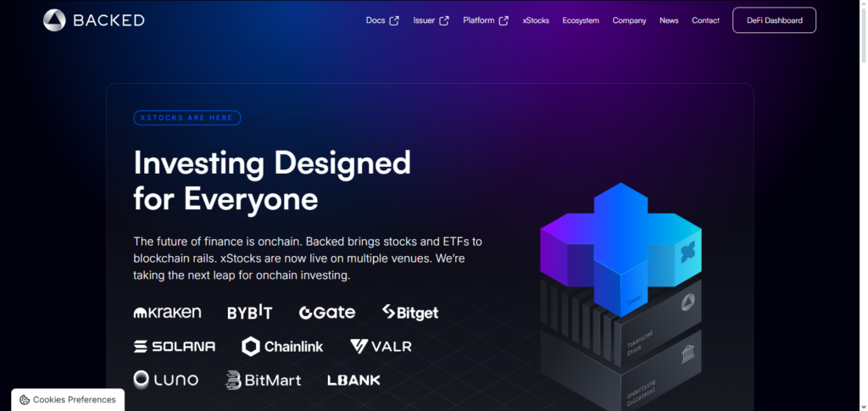This screenshot has width=868, height=411.
Task: Select Company in the navigation bar
Action: (629, 20)
